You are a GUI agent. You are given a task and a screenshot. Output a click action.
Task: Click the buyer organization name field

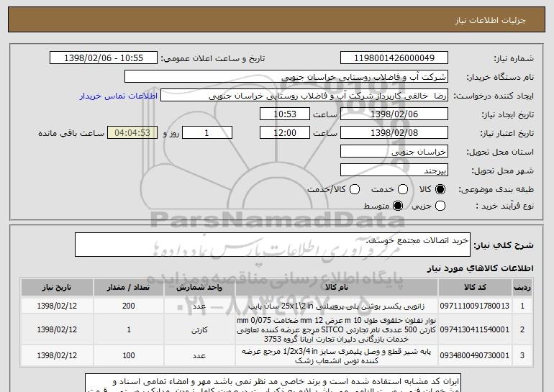point(286,77)
